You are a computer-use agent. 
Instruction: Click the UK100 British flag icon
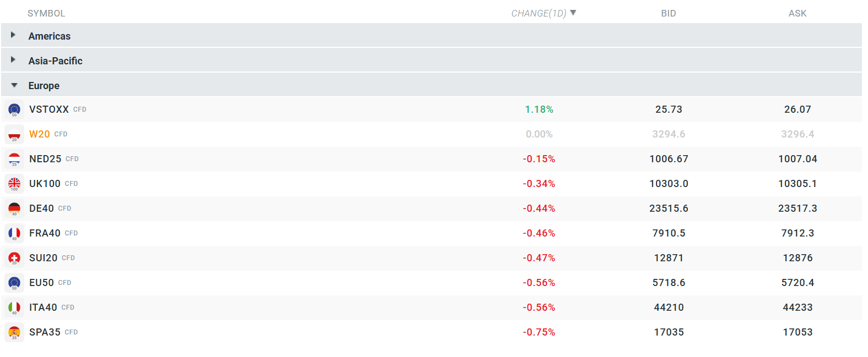click(14, 184)
